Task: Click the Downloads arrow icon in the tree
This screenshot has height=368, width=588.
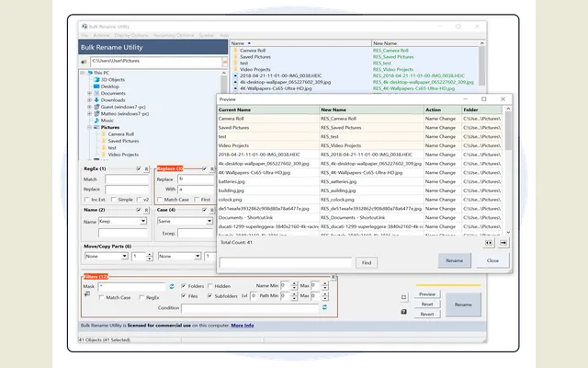Action: pos(96,100)
